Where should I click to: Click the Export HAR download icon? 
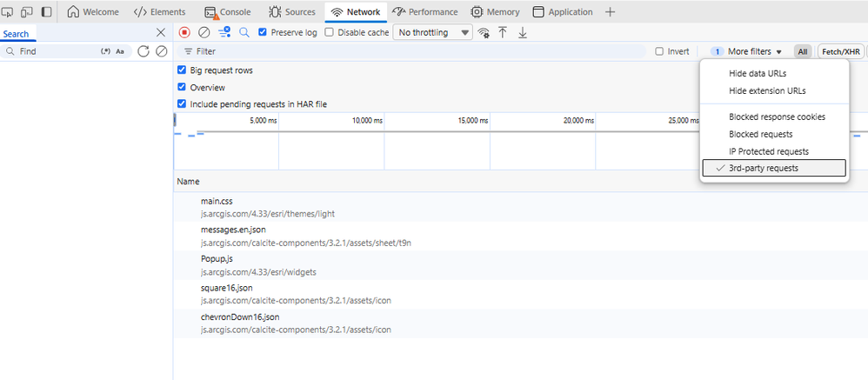(523, 32)
